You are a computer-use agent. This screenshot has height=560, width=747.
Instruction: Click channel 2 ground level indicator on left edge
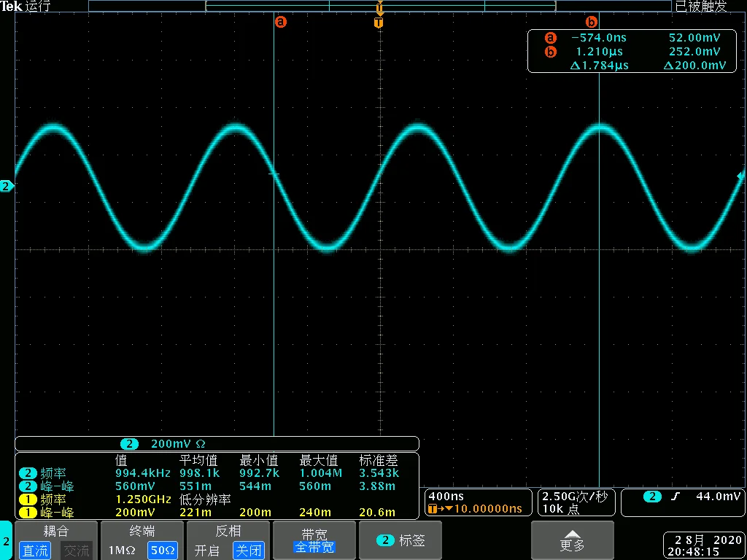(x=7, y=187)
